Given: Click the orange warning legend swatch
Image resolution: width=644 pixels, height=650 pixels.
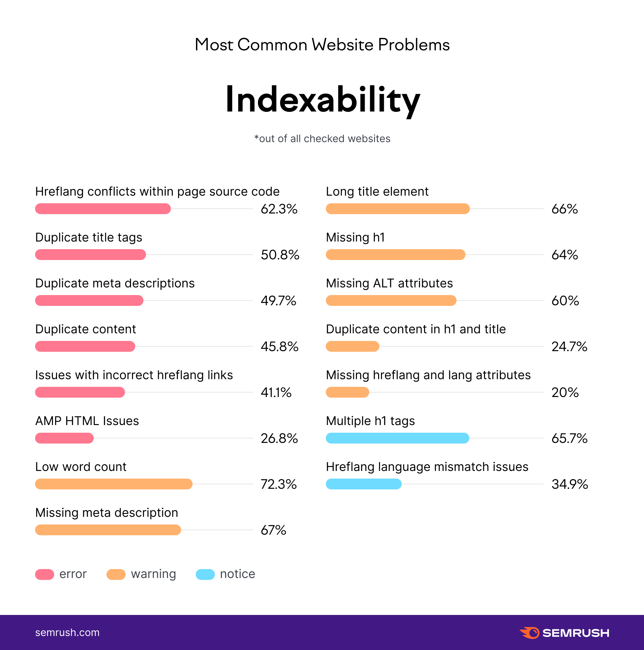Looking at the screenshot, I should click(116, 574).
